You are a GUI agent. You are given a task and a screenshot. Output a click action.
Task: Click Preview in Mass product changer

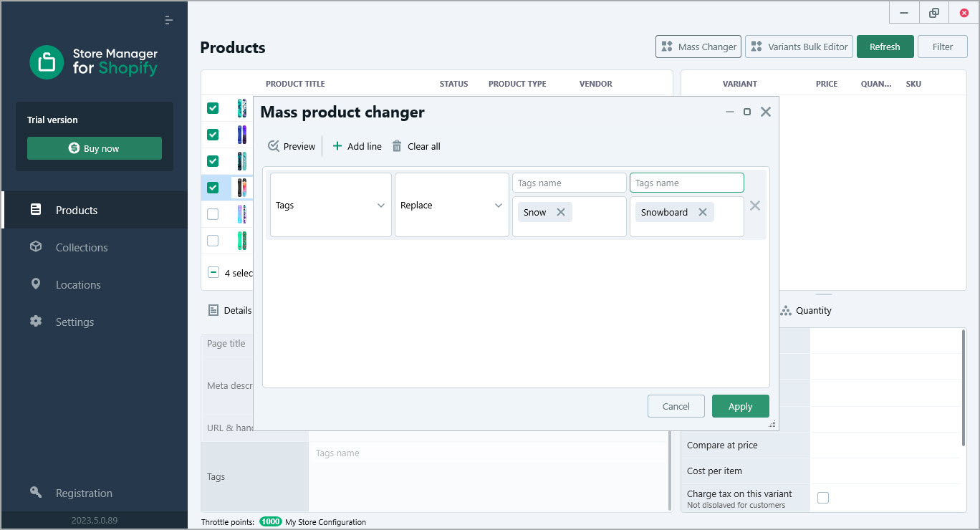pos(292,146)
